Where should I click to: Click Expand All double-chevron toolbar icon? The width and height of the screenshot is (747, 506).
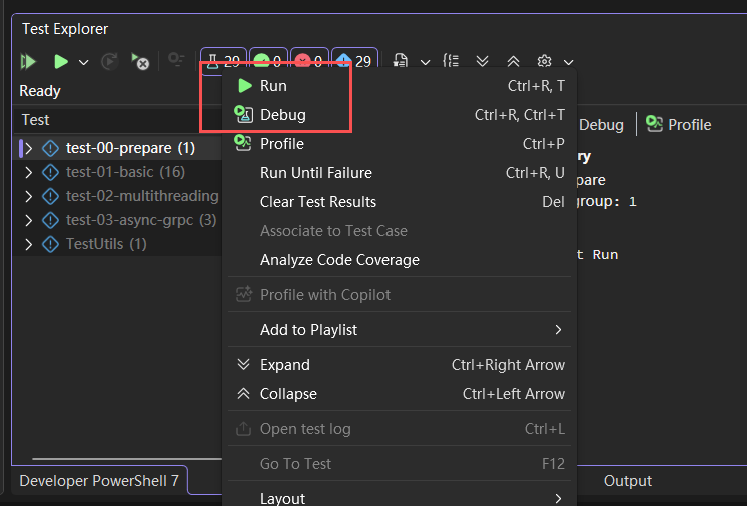pyautogui.click(x=482, y=61)
